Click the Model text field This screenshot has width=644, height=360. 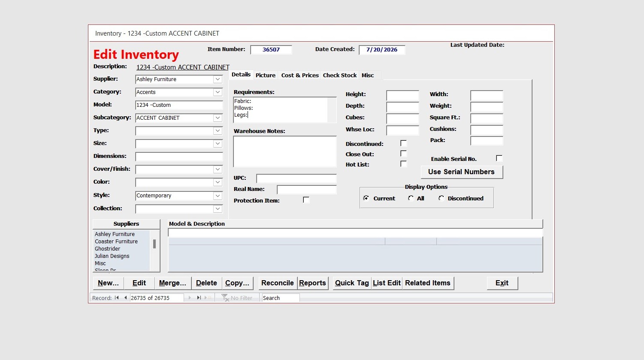coord(179,105)
